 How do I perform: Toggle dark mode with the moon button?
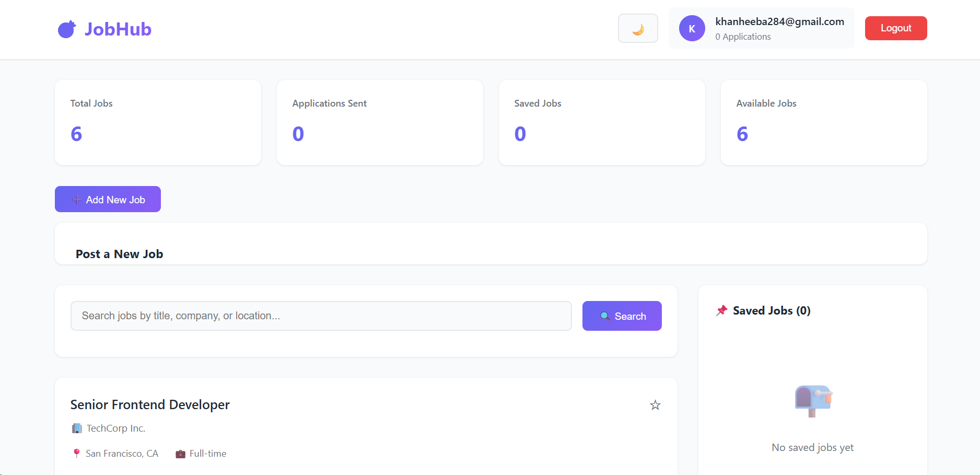pos(638,29)
